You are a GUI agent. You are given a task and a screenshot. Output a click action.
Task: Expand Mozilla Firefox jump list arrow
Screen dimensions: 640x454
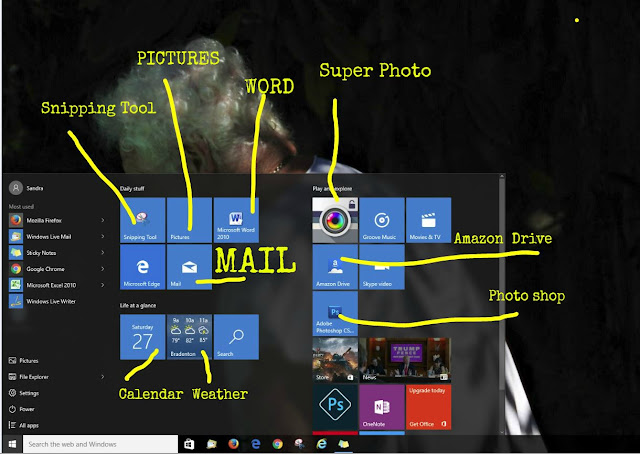(x=102, y=220)
